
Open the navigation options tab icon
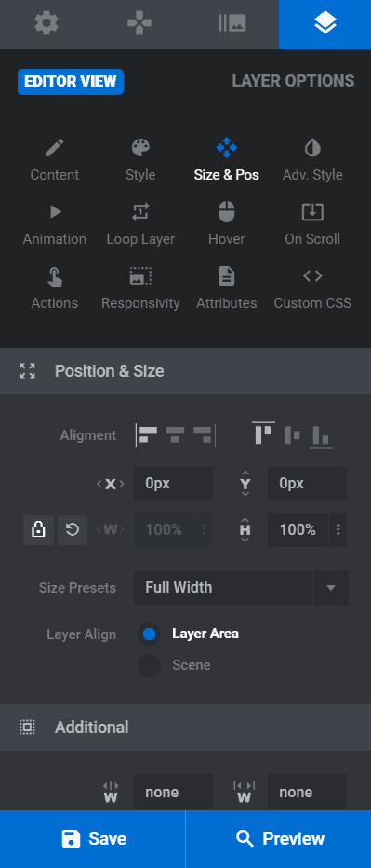tap(139, 24)
